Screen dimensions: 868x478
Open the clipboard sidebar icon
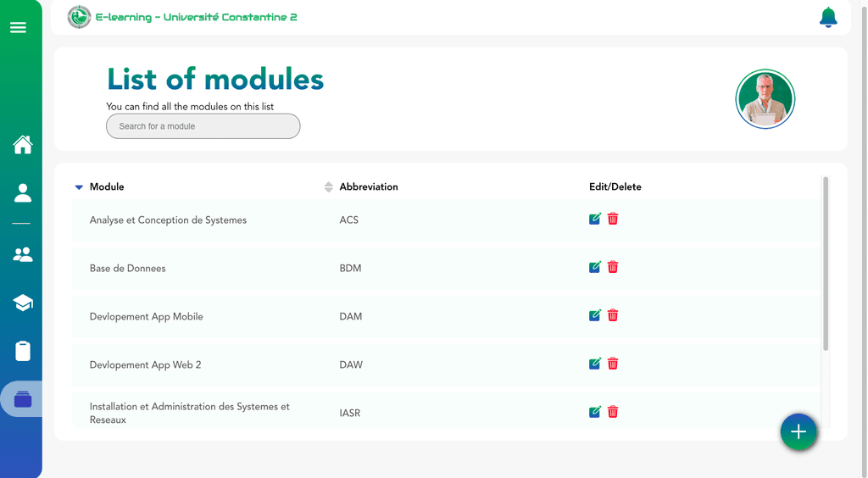[x=23, y=351]
